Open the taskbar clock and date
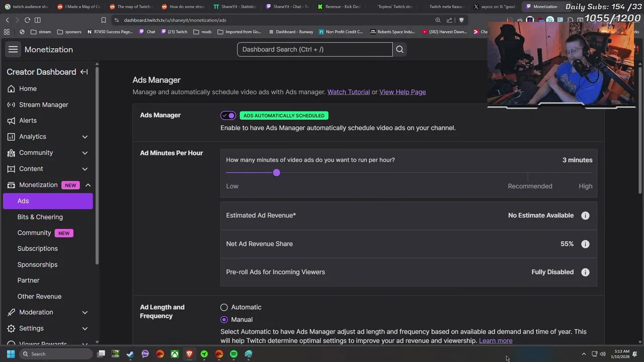Image resolution: width=644 pixels, height=362 pixels. [620, 354]
